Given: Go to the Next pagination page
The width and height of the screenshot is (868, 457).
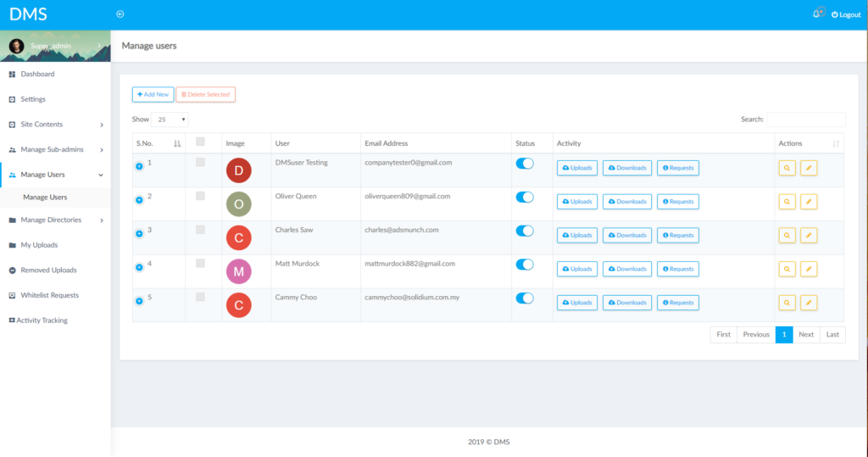Looking at the screenshot, I should [806, 335].
